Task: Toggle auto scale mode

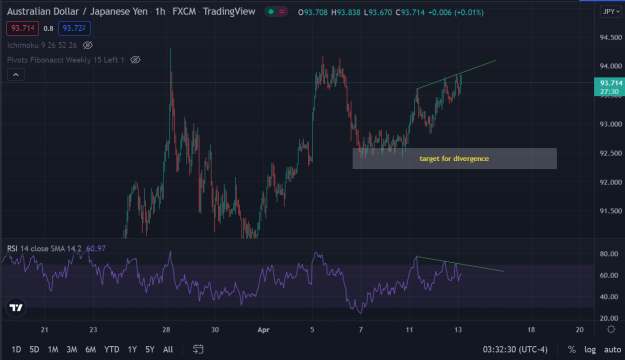Action: pyautogui.click(x=612, y=350)
